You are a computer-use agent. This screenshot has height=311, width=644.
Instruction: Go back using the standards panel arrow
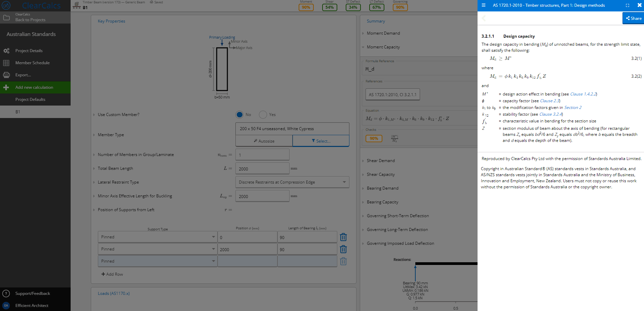pos(484,18)
